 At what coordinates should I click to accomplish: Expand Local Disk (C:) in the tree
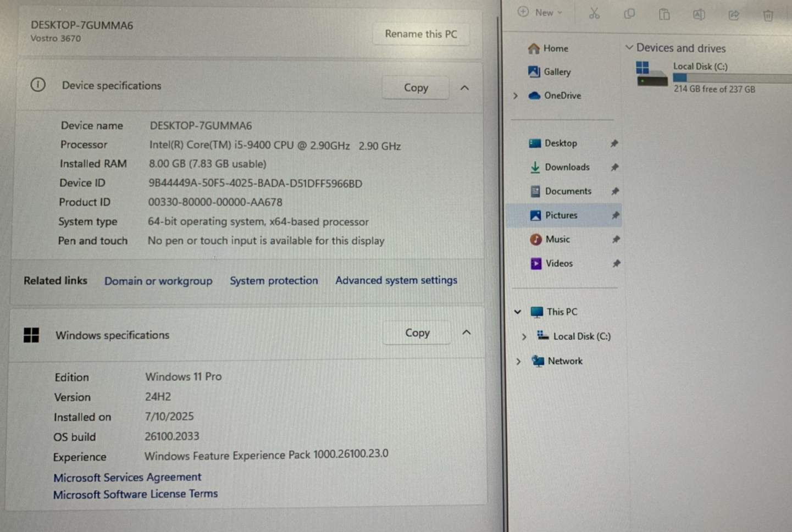pos(524,336)
